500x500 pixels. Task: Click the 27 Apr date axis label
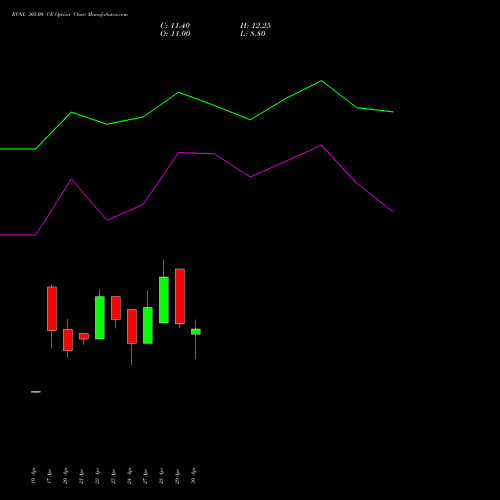145,476
